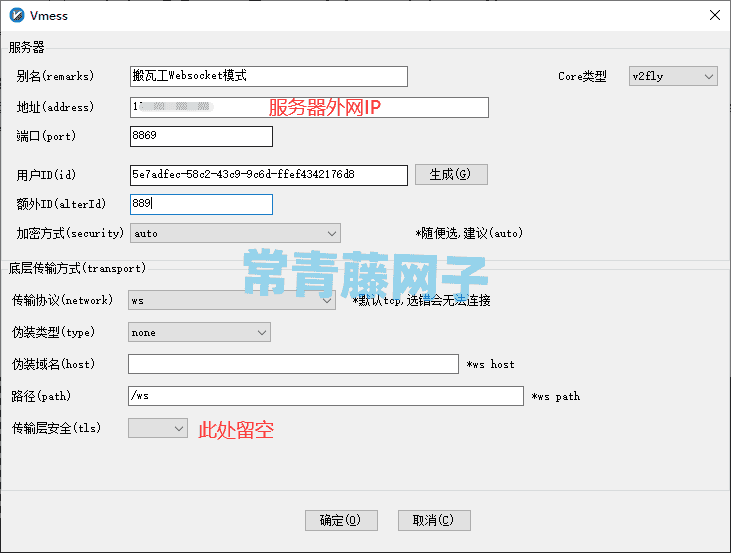Confirm with the 确定(O) button
The height and width of the screenshot is (553, 731).
click(341, 520)
